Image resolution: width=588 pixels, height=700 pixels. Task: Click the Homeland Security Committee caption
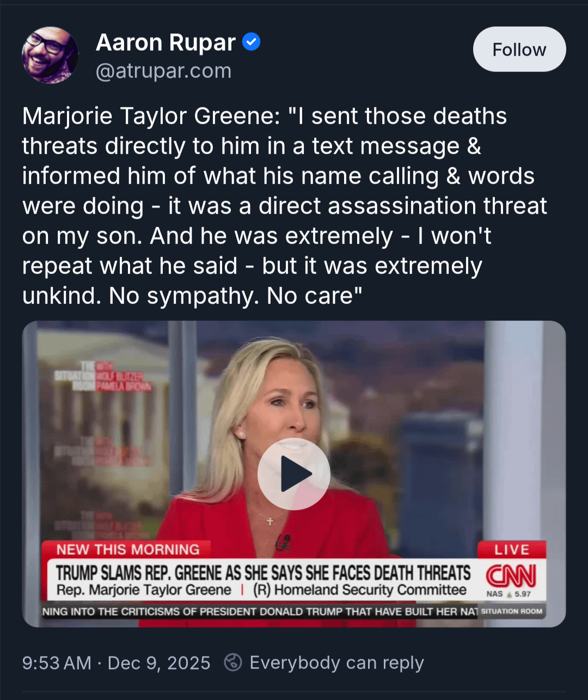coord(360,590)
